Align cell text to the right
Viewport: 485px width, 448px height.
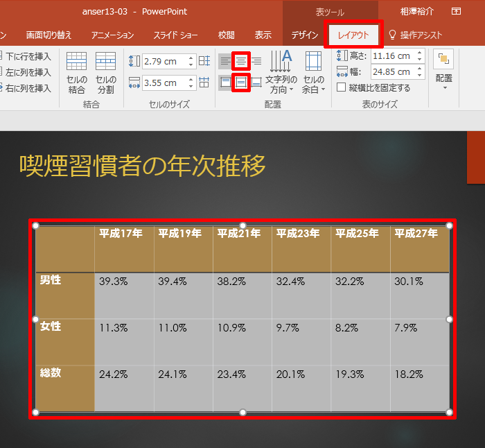click(256, 61)
